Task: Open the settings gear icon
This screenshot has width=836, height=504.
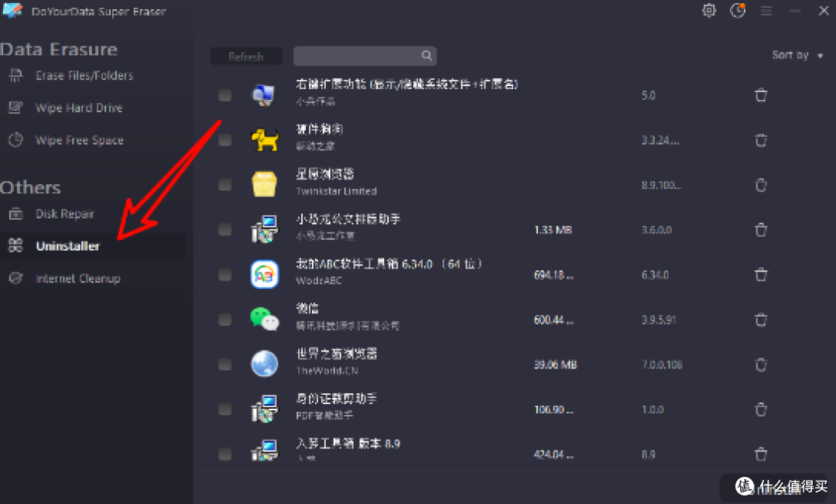Action: click(708, 11)
